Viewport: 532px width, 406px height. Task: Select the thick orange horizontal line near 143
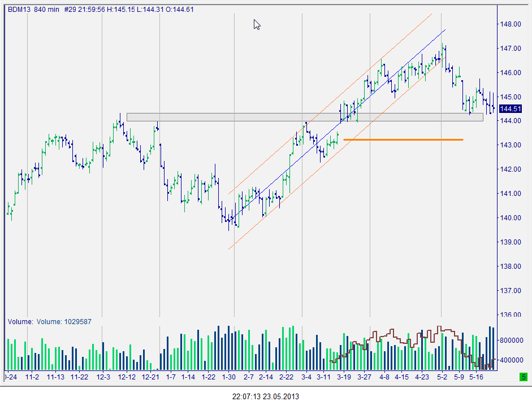(x=404, y=139)
